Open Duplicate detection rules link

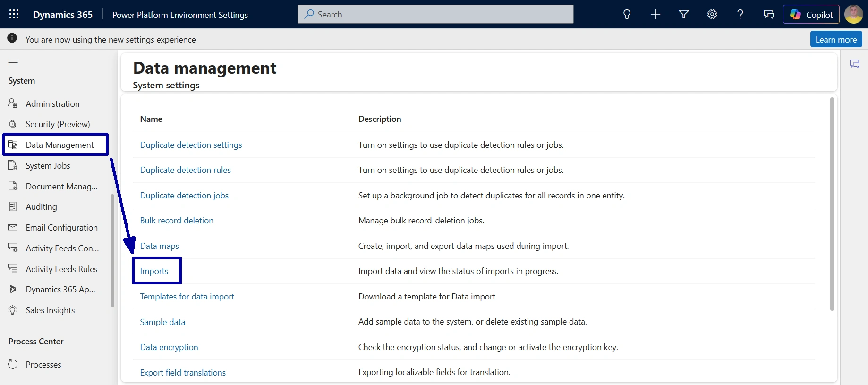pyautogui.click(x=185, y=170)
